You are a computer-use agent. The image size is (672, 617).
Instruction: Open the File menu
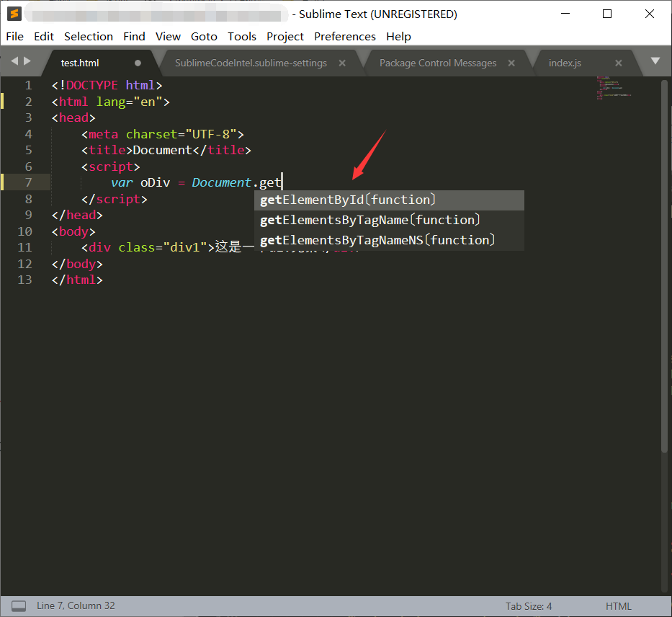pos(14,37)
